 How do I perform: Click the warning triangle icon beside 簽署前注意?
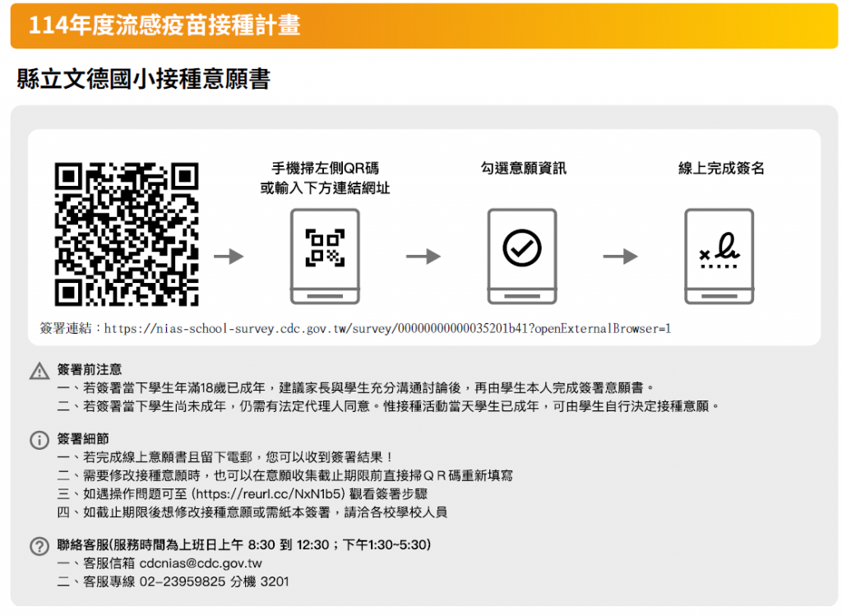coord(39,371)
